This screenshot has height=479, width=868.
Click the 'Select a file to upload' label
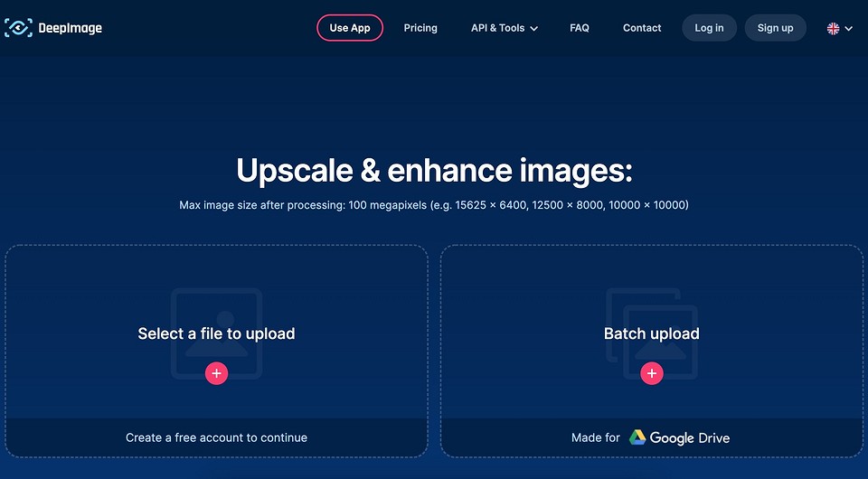pos(216,333)
